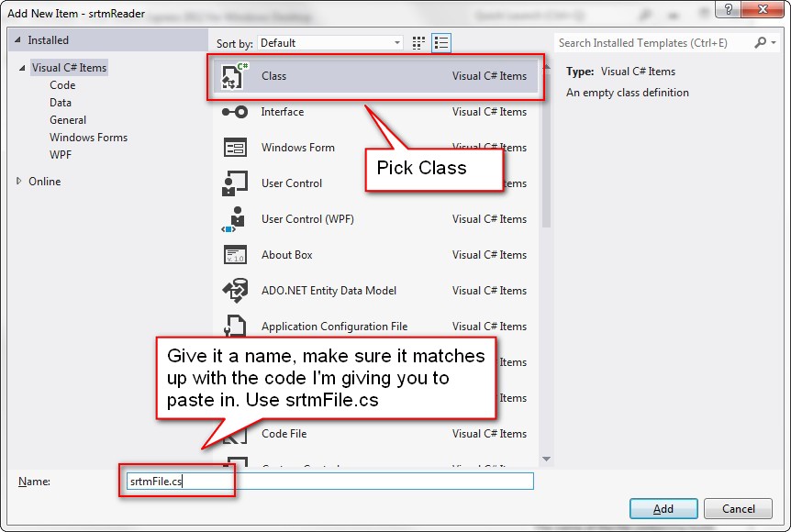This screenshot has height=532, width=791.
Task: Click the Cancel button
Action: click(x=738, y=509)
